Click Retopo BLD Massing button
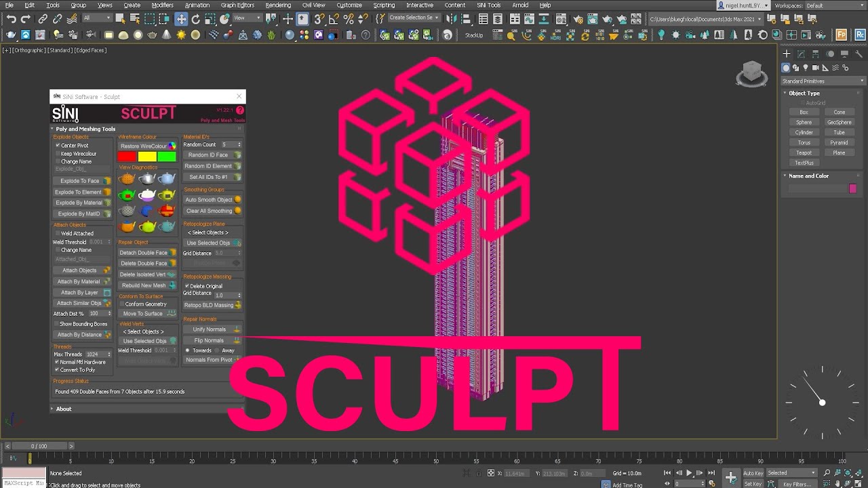The image size is (868, 488). point(212,305)
